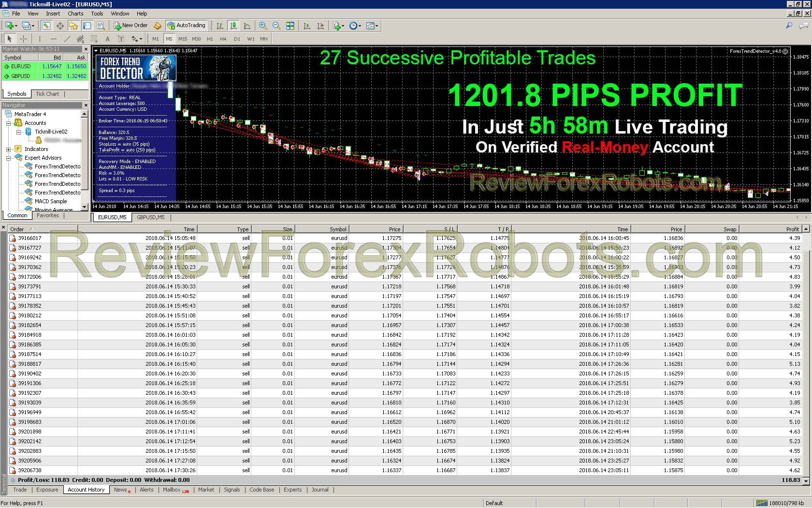Select the Vertical Line drawing tool

pyautogui.click(x=40, y=39)
